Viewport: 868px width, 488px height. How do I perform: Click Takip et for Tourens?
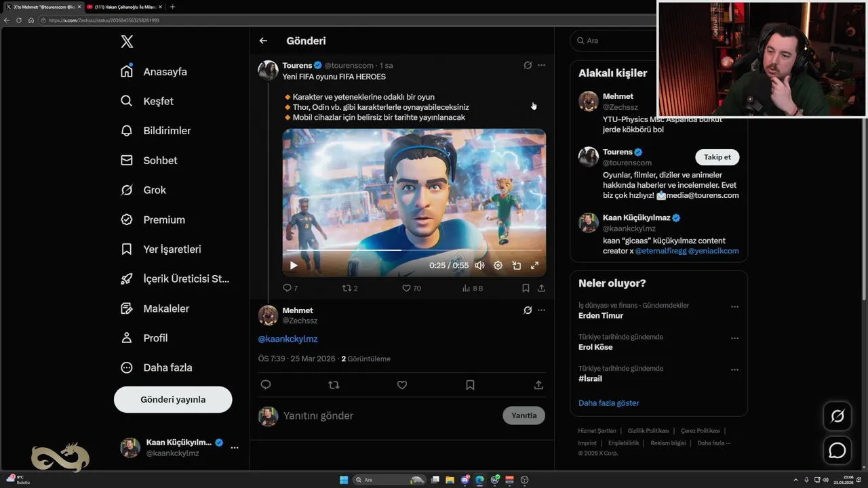pyautogui.click(x=717, y=157)
